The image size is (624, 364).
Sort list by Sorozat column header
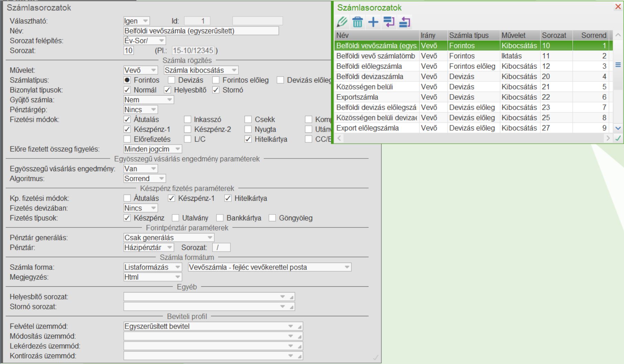[554, 35]
